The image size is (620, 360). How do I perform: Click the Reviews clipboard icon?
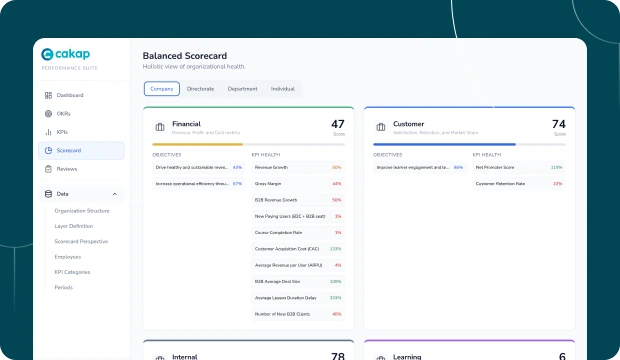48,169
